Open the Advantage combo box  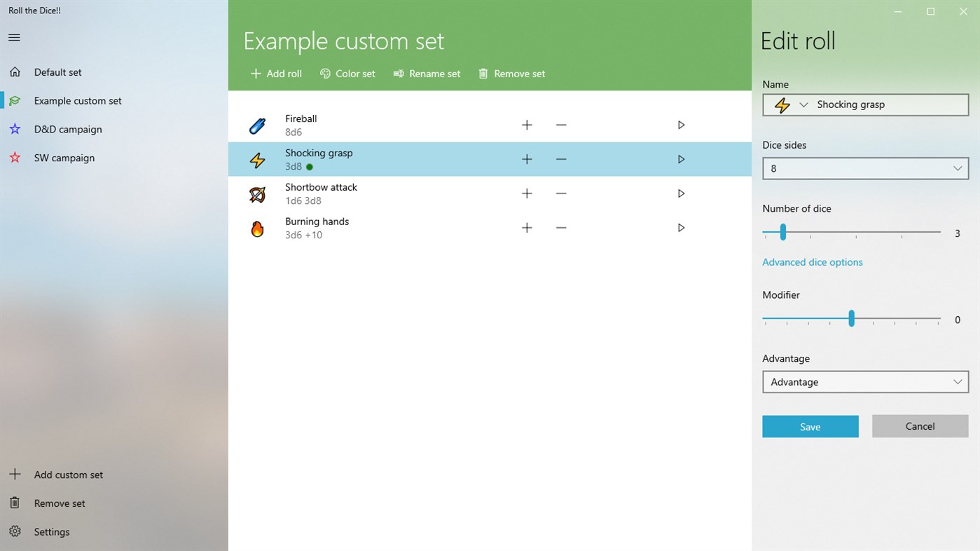point(865,382)
